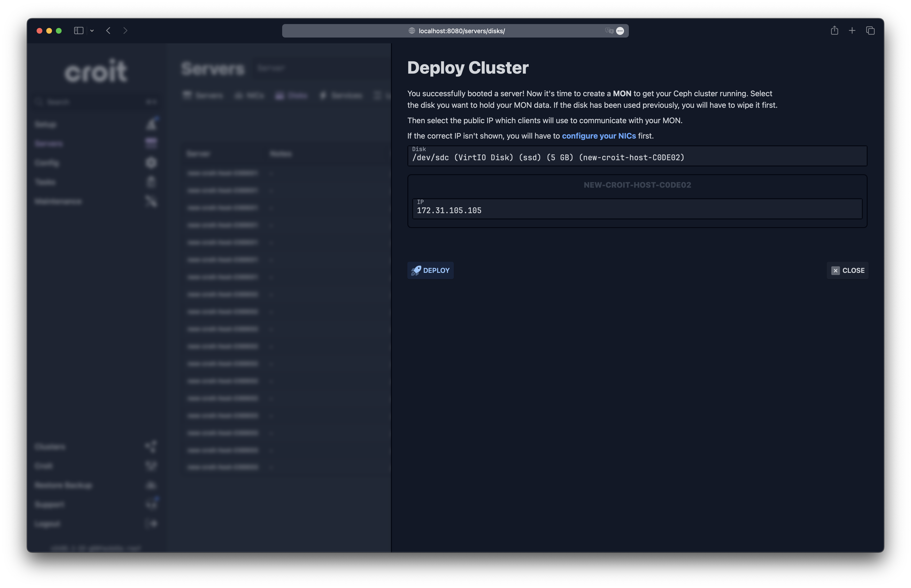
Task: Go back with the browser back arrow
Action: (x=109, y=31)
